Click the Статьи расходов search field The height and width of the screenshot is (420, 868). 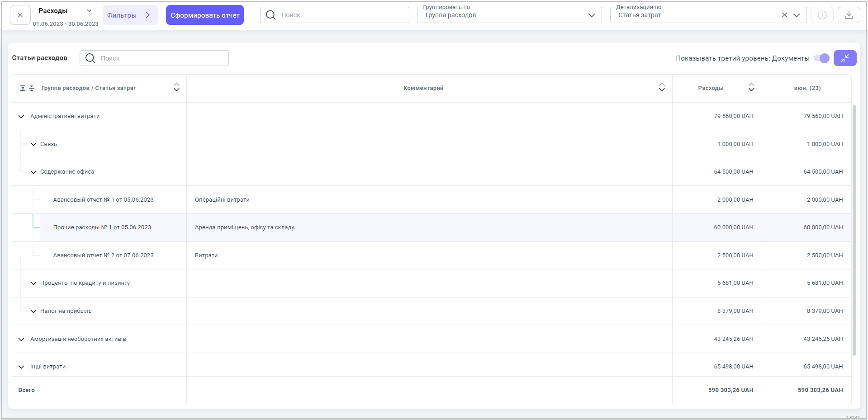pyautogui.click(x=161, y=58)
